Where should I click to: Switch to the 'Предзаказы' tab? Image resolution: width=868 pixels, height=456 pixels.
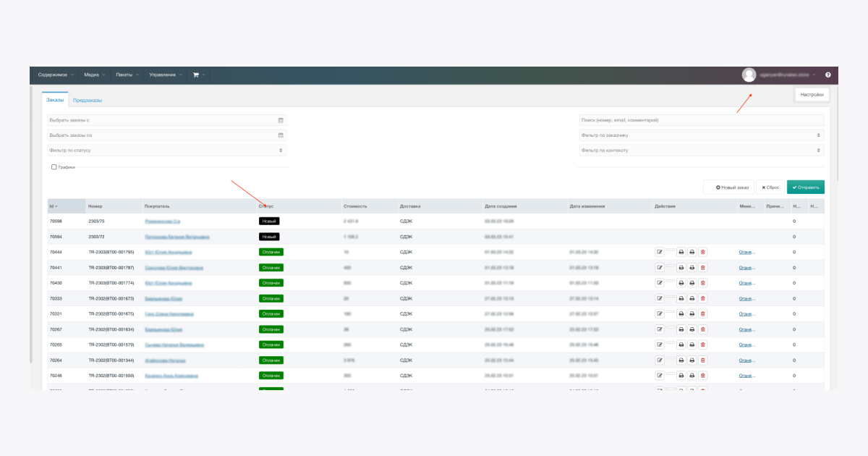[88, 100]
